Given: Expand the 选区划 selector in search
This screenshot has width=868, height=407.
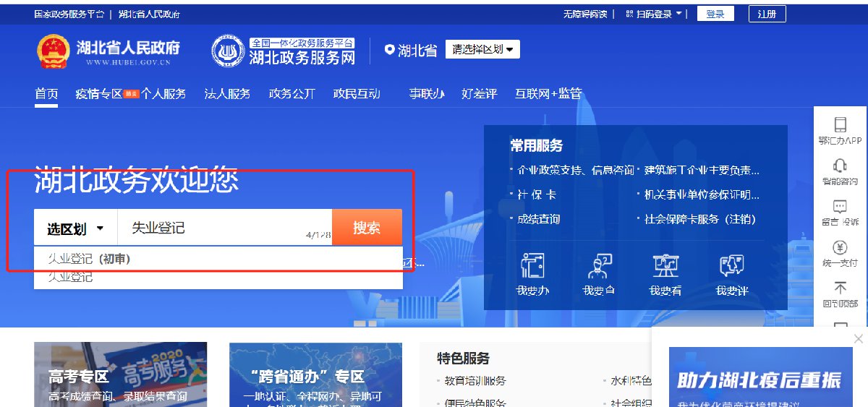Looking at the screenshot, I should pyautogui.click(x=76, y=228).
